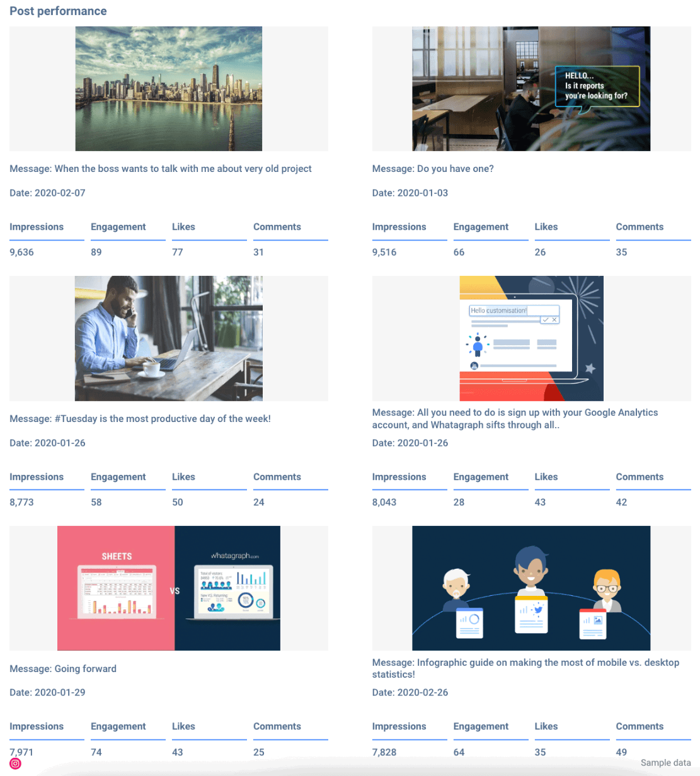Click the Engagement metric label
This screenshot has width=700, height=776.
pyautogui.click(x=118, y=227)
